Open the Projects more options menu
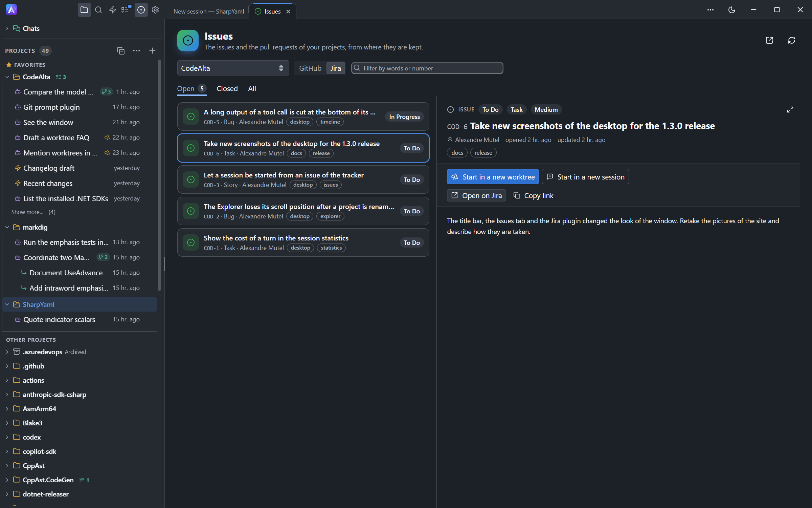 136,51
